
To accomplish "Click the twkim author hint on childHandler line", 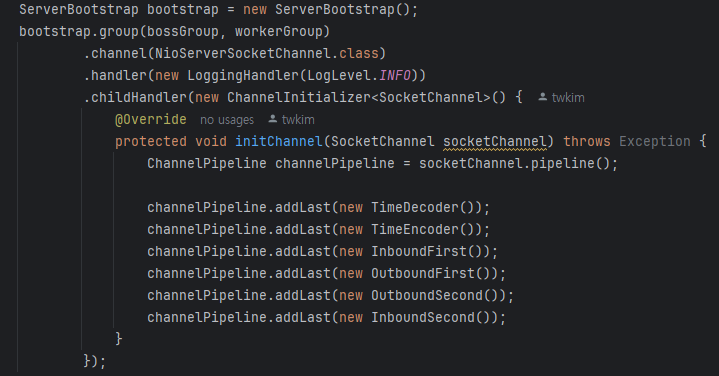I will pyautogui.click(x=568, y=98).
